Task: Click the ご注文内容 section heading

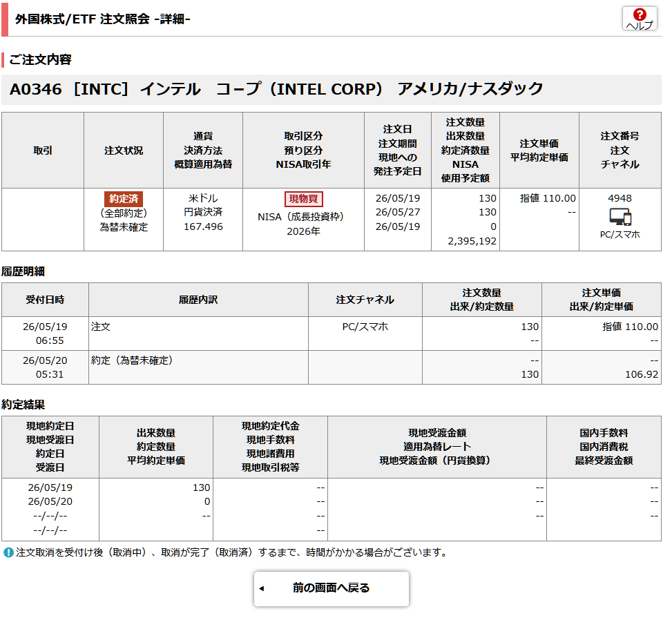Action: click(40, 59)
